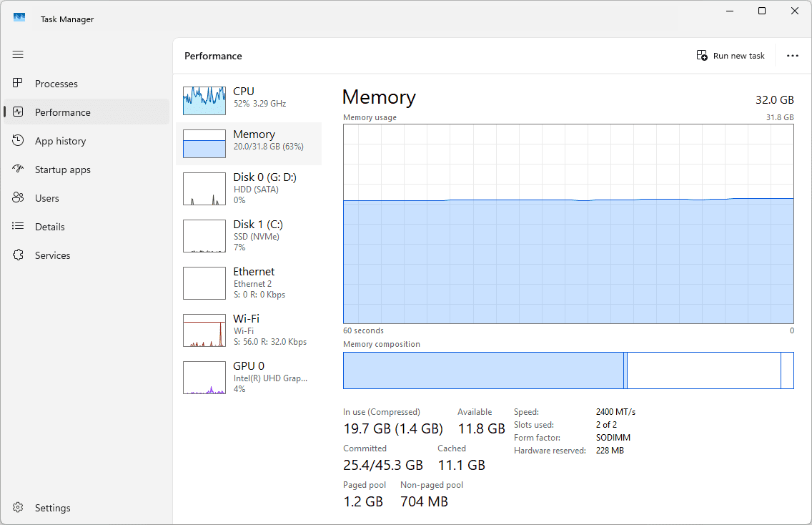812x525 pixels.
Task: Click the Users people icon
Action: [x=19, y=198]
